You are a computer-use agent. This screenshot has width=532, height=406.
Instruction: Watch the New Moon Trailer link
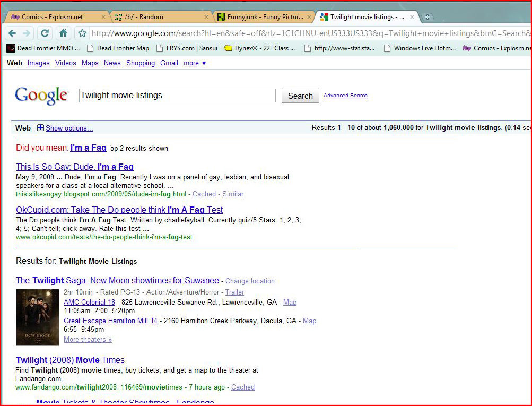[235, 292]
